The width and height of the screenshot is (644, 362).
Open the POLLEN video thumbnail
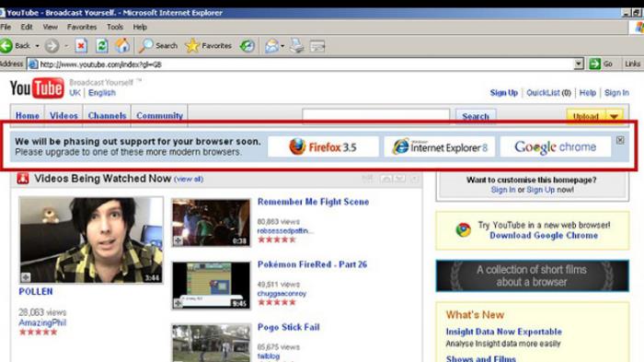tap(91, 239)
